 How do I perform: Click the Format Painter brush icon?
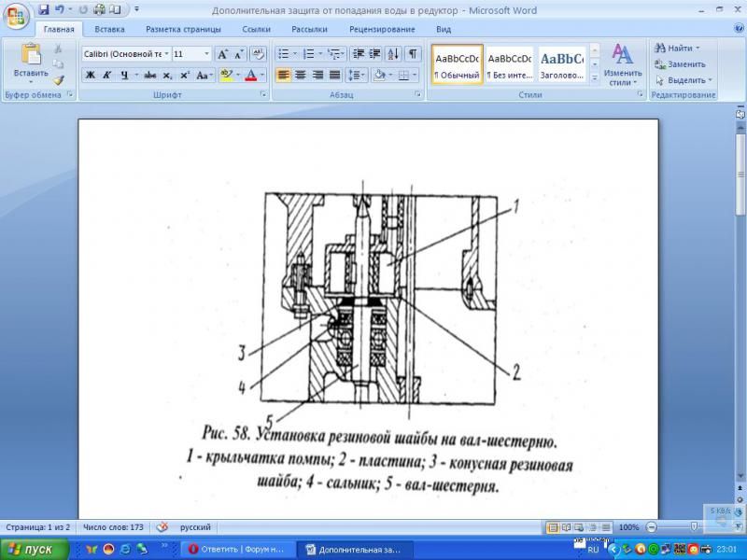(x=59, y=80)
